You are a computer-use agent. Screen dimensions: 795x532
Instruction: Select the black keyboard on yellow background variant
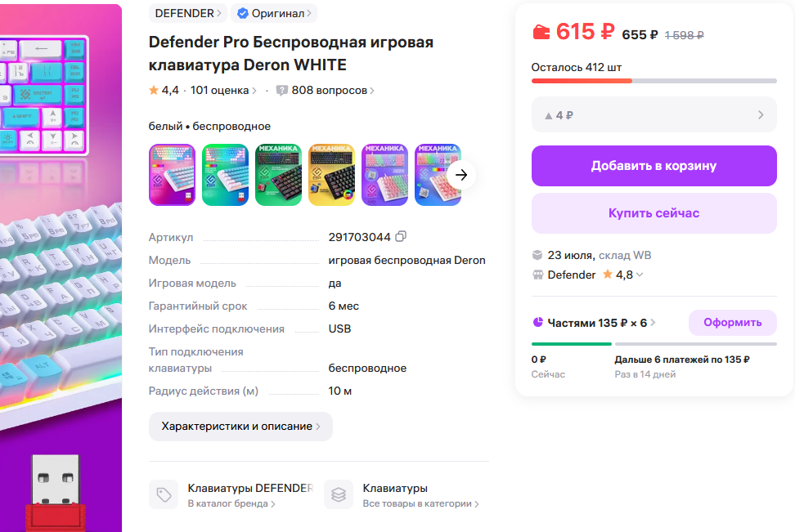click(x=331, y=175)
